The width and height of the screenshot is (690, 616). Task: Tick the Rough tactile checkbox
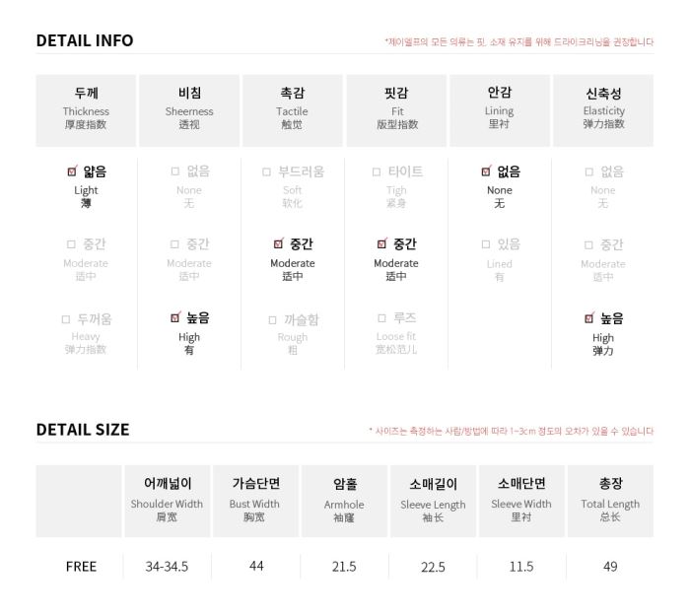tap(272, 320)
